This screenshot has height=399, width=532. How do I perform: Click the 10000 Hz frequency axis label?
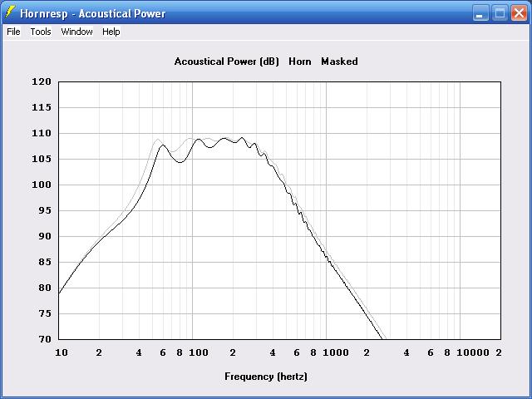click(x=473, y=352)
